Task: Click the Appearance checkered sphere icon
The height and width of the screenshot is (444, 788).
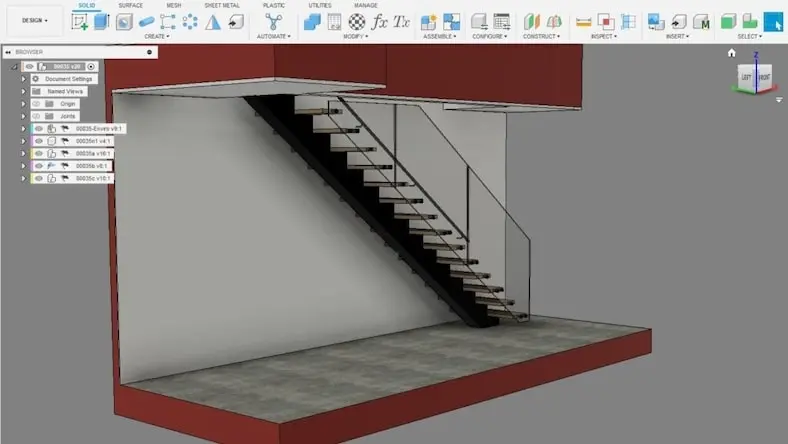Action: point(357,22)
